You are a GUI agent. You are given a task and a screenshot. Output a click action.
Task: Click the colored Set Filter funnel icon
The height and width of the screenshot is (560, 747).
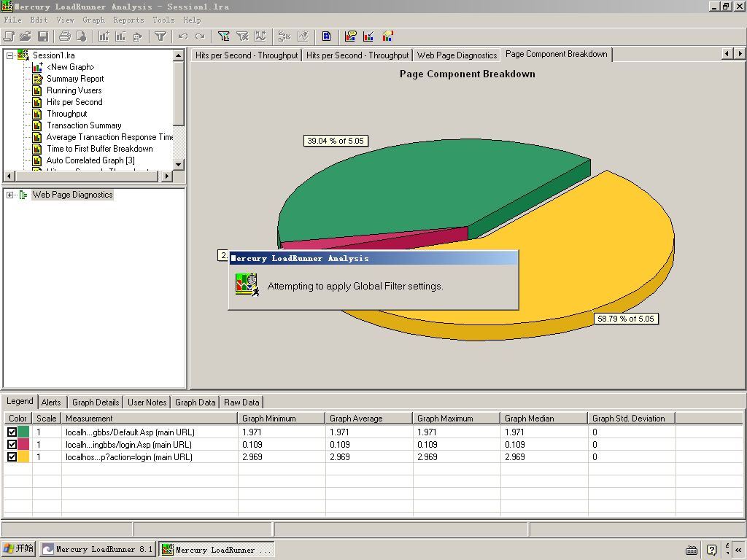tap(223, 36)
